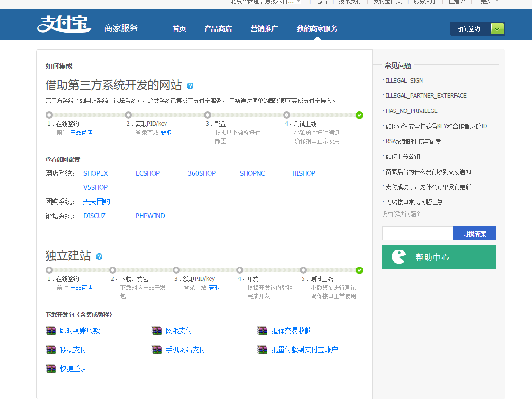532x407 pixels.
Task: Open help icon beside 独立建站
Action: (99, 257)
